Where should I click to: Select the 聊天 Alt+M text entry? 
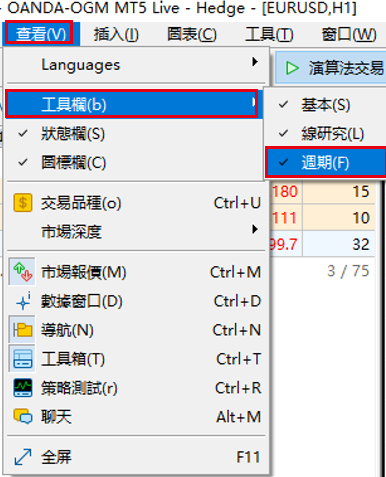[x=136, y=417]
